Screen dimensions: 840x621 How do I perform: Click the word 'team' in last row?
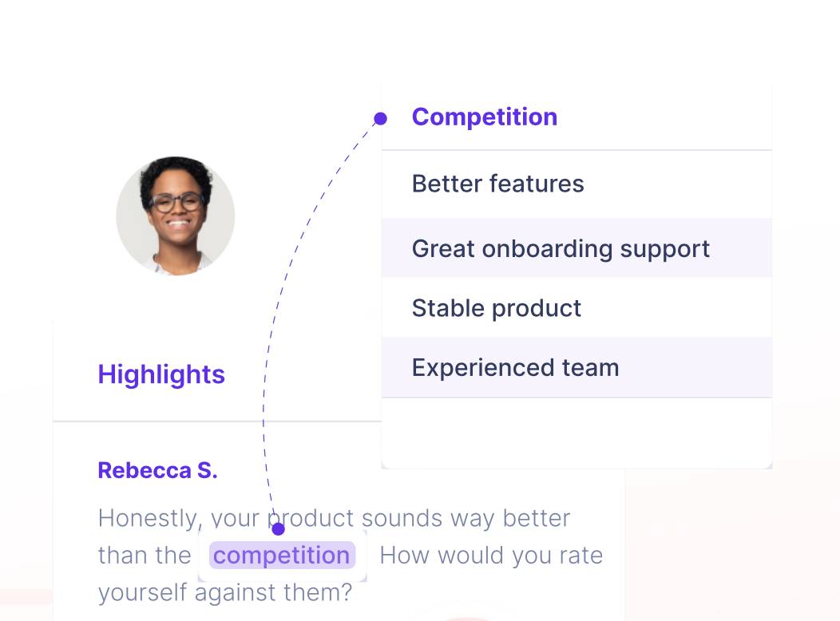pyautogui.click(x=590, y=368)
